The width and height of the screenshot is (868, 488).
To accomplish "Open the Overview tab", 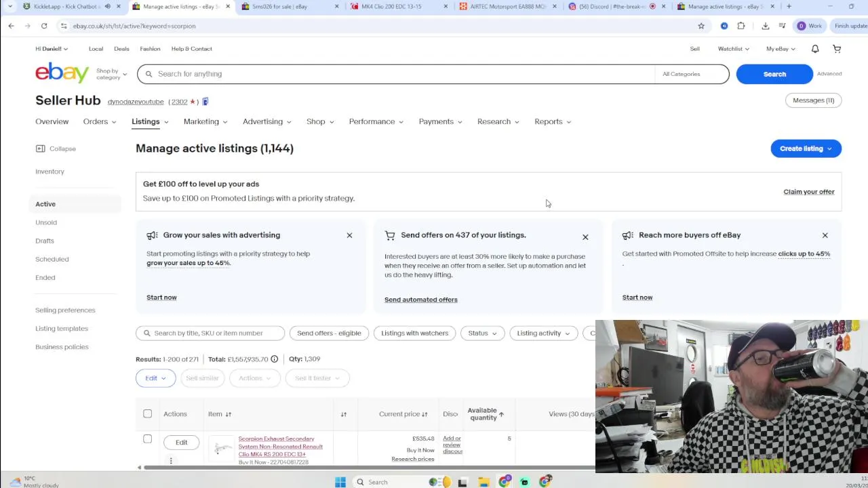I will (52, 121).
